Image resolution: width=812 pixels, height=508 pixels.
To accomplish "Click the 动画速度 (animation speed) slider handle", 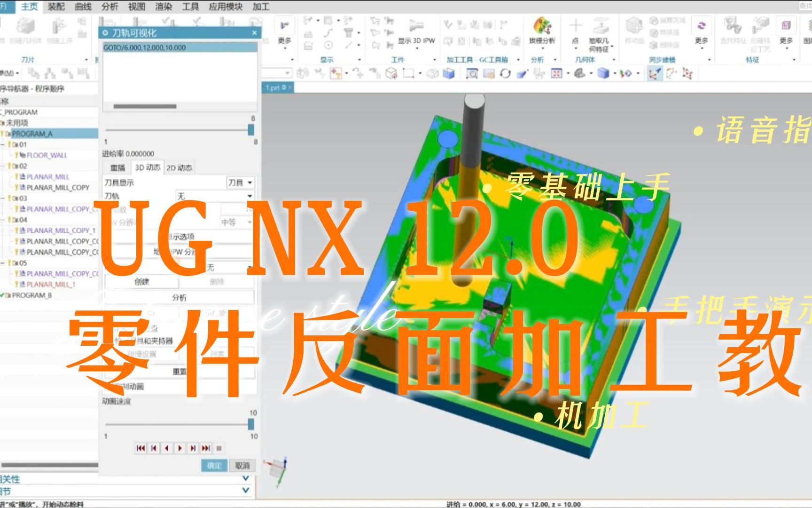I will click(x=251, y=424).
